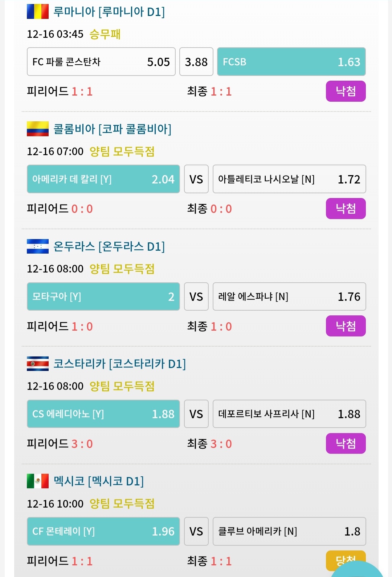Click the yellow 당첨 badge for Monterrey match
This screenshot has height=577, width=392.
click(346, 561)
